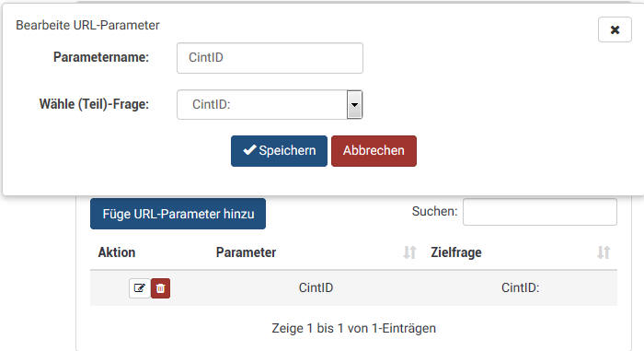
Task: Focus the Parametername text field
Action: [x=270, y=58]
